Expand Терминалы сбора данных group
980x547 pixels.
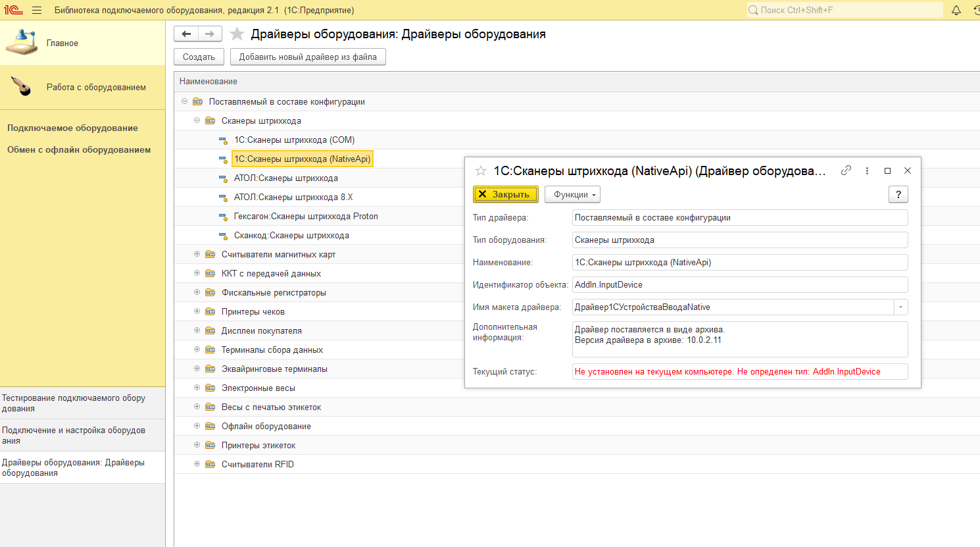coord(197,350)
